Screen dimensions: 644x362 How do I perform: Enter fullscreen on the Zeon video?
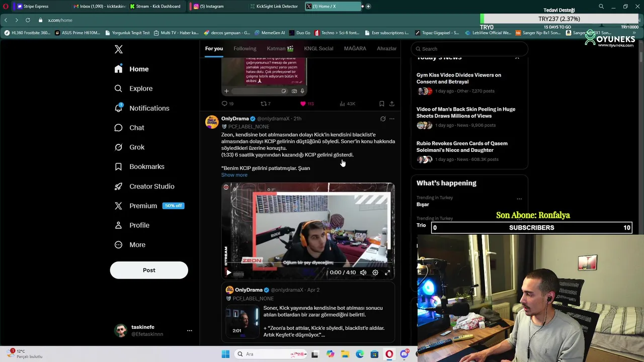pos(387,273)
